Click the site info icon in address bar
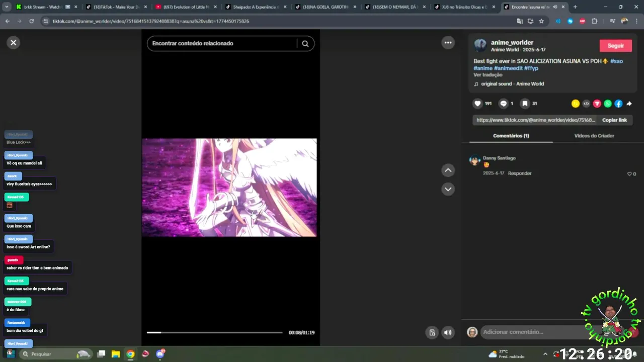 [46, 21]
